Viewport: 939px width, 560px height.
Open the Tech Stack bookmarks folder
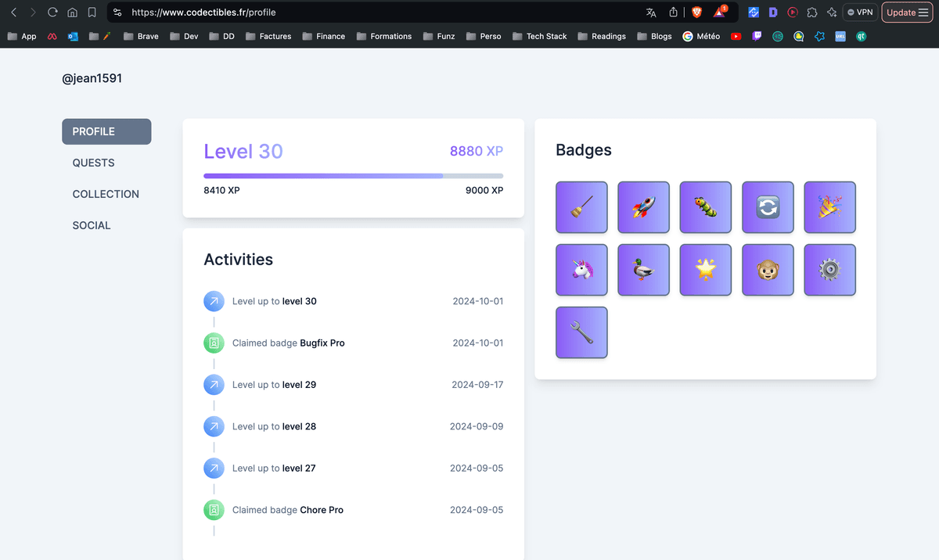[x=540, y=36]
